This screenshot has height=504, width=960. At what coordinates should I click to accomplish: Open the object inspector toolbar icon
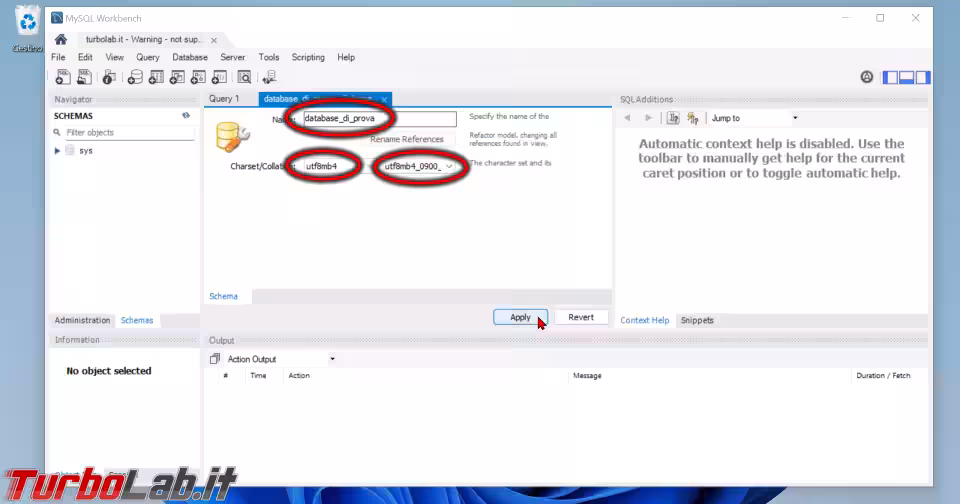tap(109, 77)
